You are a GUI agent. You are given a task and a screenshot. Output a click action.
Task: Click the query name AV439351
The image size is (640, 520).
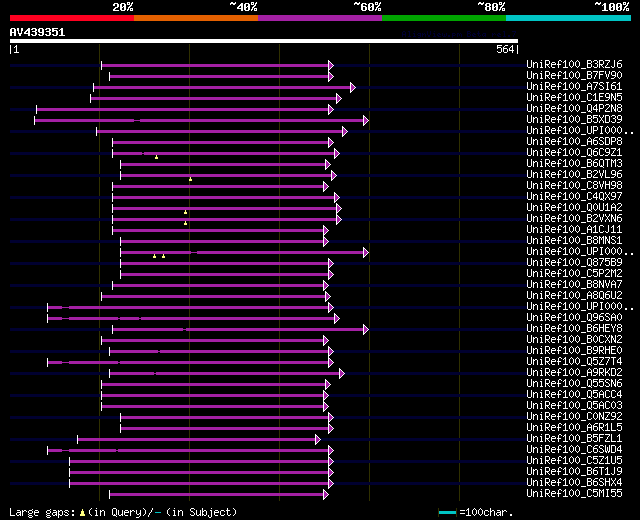37,32
